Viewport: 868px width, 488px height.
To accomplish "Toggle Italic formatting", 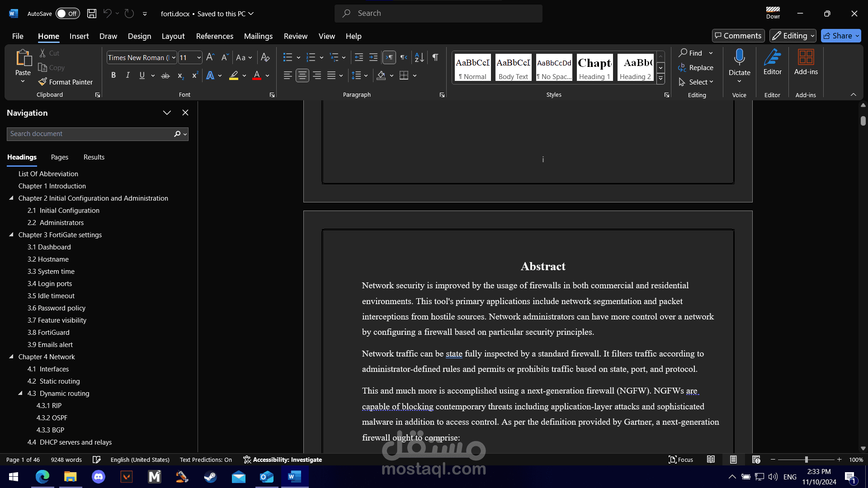I will pos(128,75).
